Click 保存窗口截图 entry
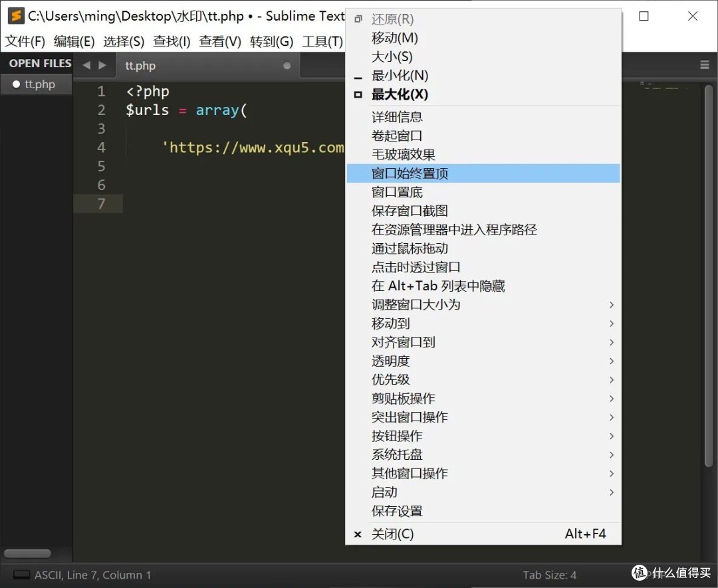718x588 pixels. click(x=410, y=211)
